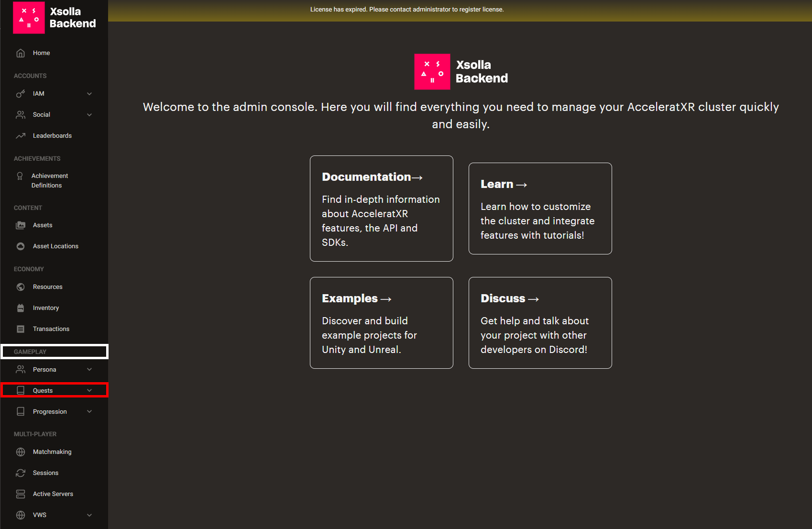
Task: Click the ACCOUNTS section heading
Action: [x=30, y=76]
